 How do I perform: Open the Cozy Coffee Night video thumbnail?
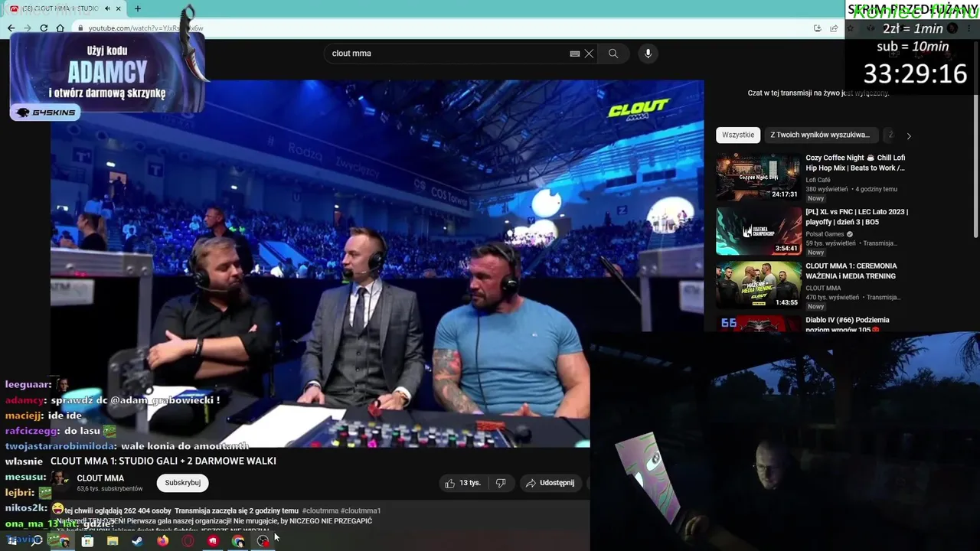759,178
